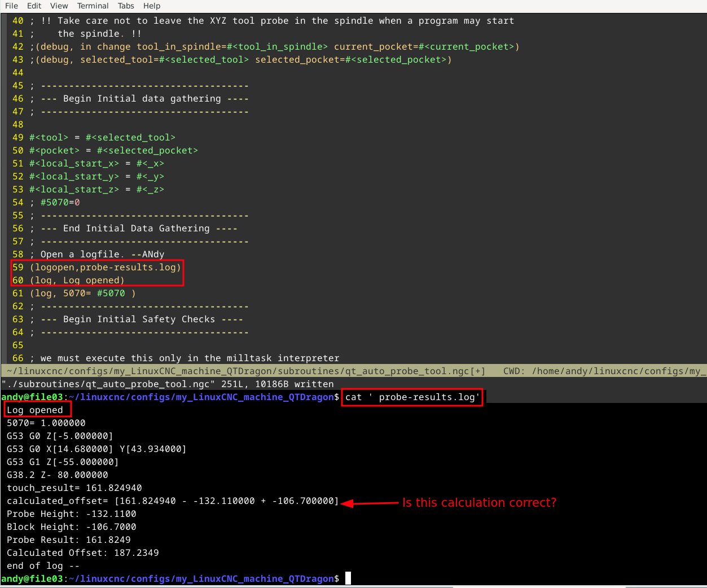
Task: Click the 'Log opened' terminal output line
Action: [x=35, y=410]
